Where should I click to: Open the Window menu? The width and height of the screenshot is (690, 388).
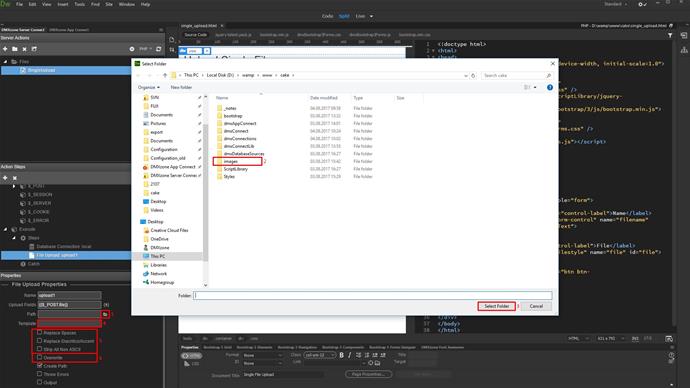(127, 4)
